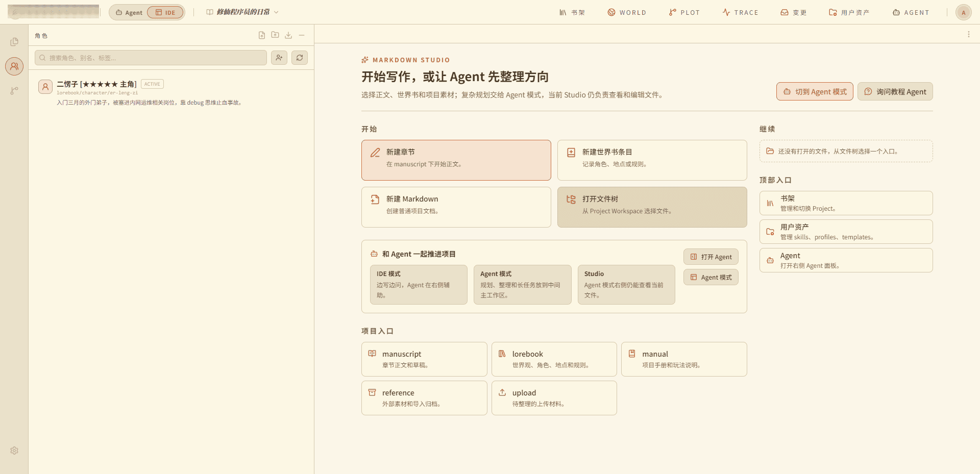Click the new file icon in 角色 panel
This screenshot has height=474, width=980.
click(262, 35)
